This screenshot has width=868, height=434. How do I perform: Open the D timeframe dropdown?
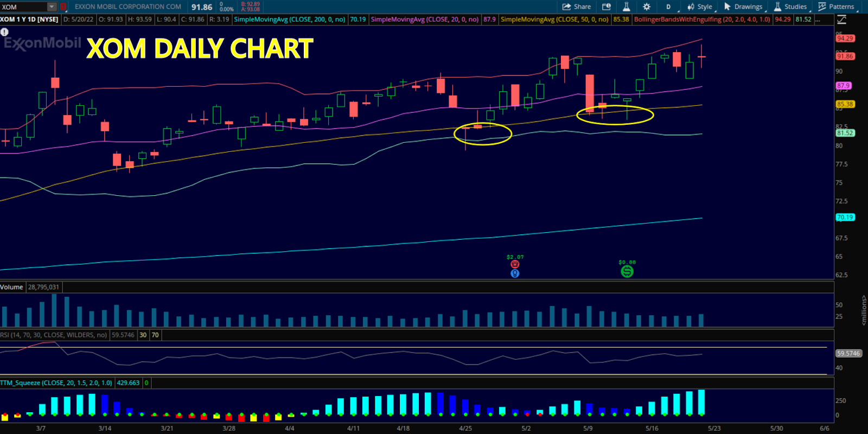tap(670, 7)
